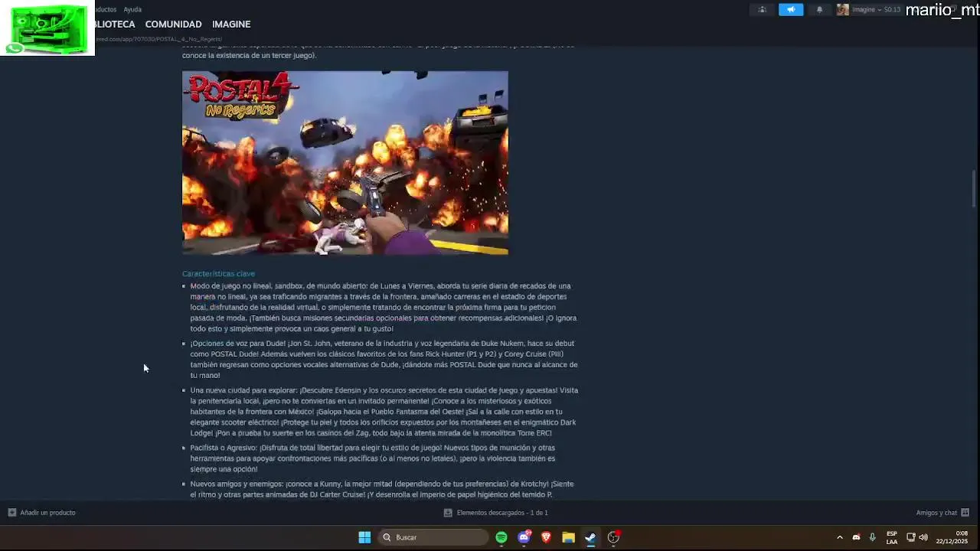Open the Windows Start menu
Image resolution: width=980 pixels, height=551 pixels.
[x=364, y=537]
